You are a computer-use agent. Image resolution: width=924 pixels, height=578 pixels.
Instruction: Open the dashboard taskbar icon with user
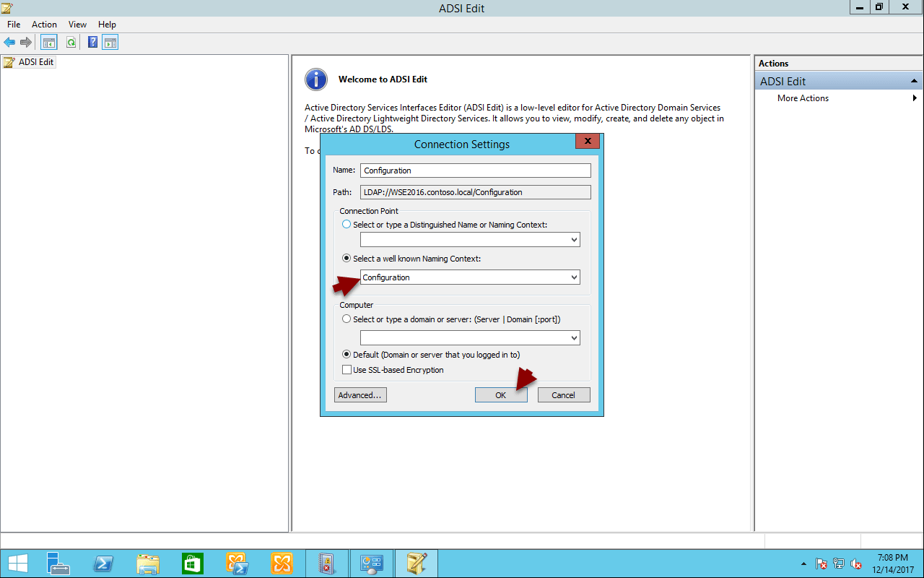tap(371, 564)
